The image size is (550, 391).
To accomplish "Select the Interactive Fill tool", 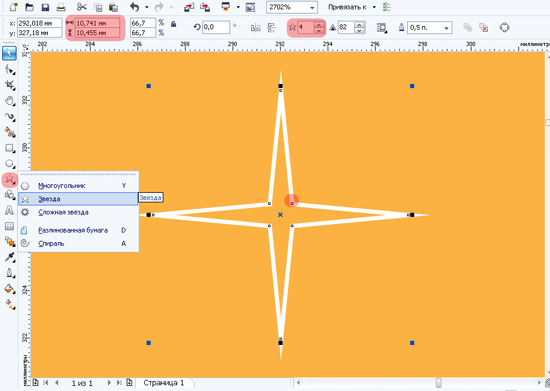I will [x=9, y=304].
